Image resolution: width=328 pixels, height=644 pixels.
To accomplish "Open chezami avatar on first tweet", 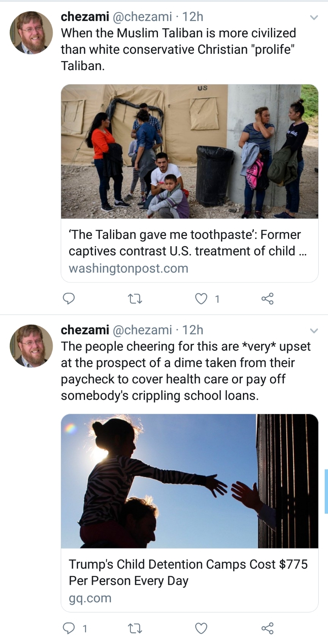I will click(31, 32).
